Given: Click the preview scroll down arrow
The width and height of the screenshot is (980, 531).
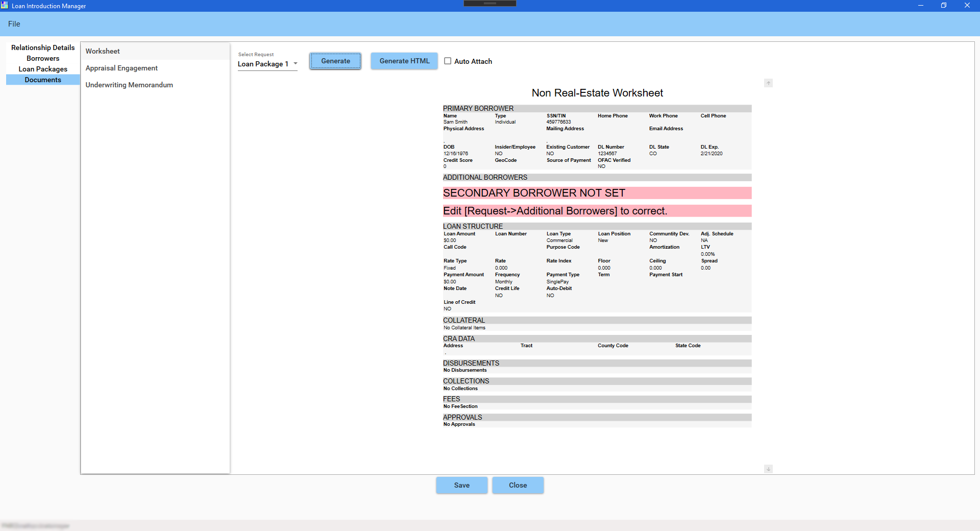Looking at the screenshot, I should pyautogui.click(x=768, y=469).
